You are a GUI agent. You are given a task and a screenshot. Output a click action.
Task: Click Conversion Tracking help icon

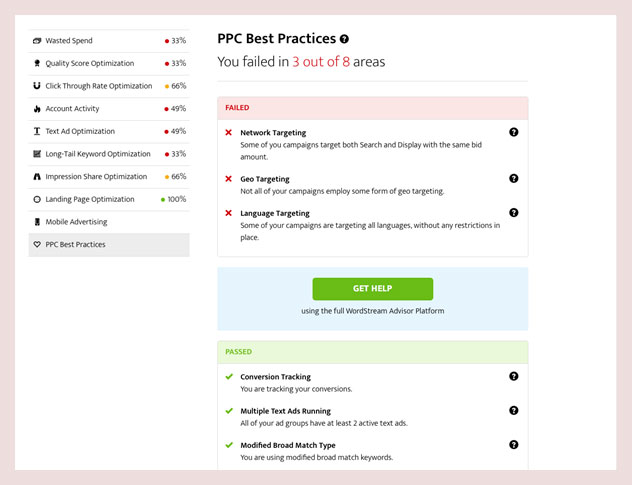(x=514, y=376)
